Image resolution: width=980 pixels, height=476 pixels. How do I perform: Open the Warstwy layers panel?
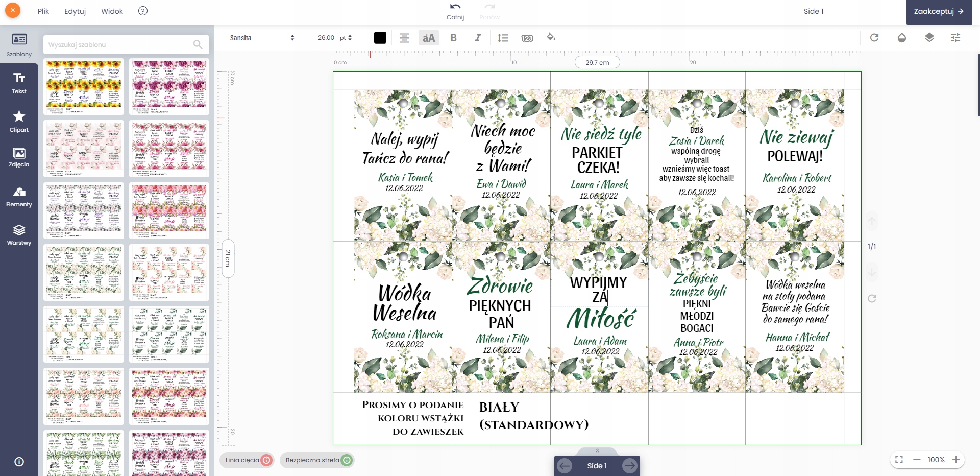coord(19,235)
